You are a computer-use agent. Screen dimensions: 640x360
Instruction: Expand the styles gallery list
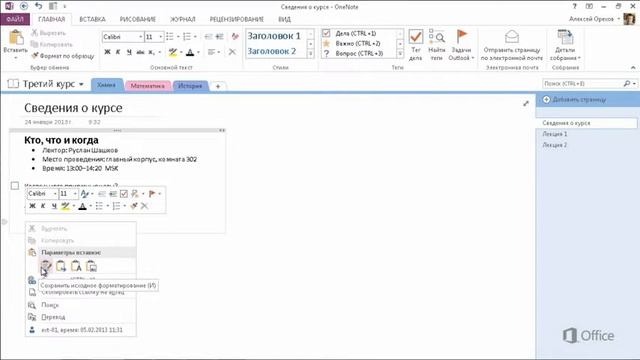pos(311,53)
